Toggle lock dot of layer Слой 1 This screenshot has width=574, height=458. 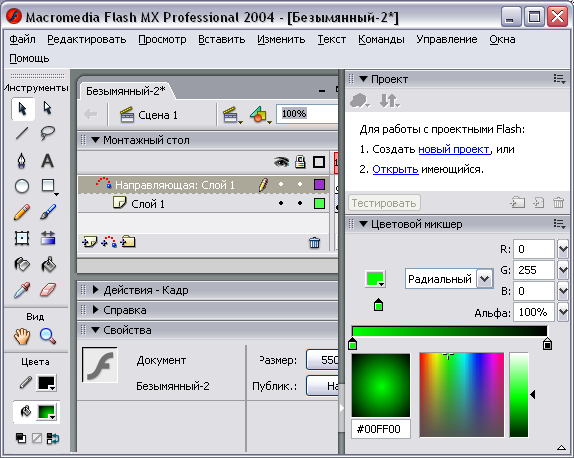pyautogui.click(x=300, y=203)
